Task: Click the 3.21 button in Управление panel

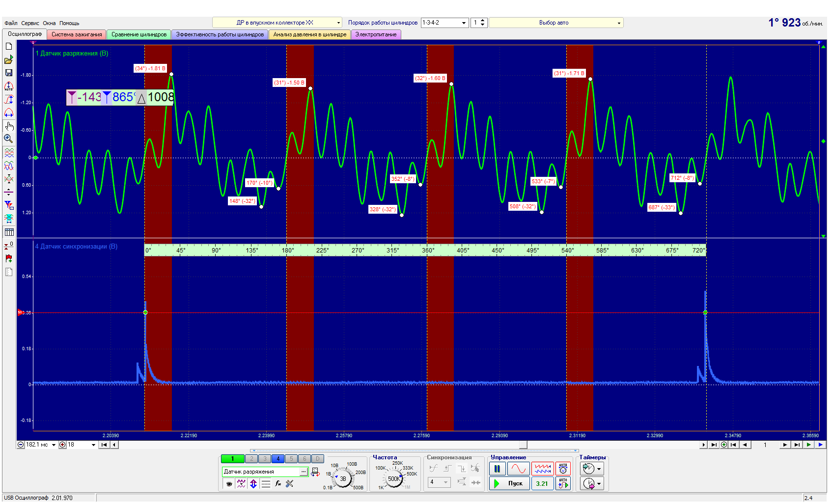Action: (x=542, y=484)
